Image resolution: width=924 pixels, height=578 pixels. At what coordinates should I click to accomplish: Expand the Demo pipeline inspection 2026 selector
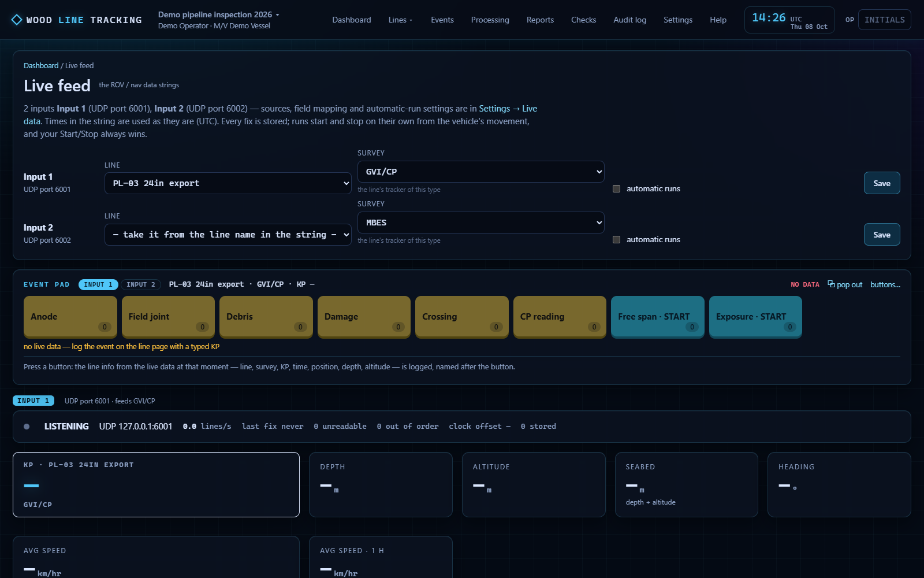[219, 14]
